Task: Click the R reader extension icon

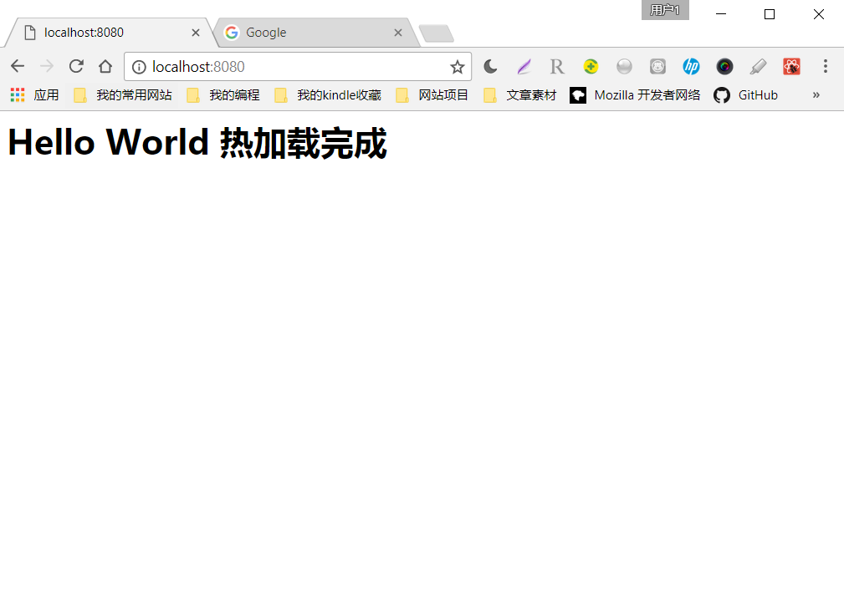Action: click(x=557, y=66)
